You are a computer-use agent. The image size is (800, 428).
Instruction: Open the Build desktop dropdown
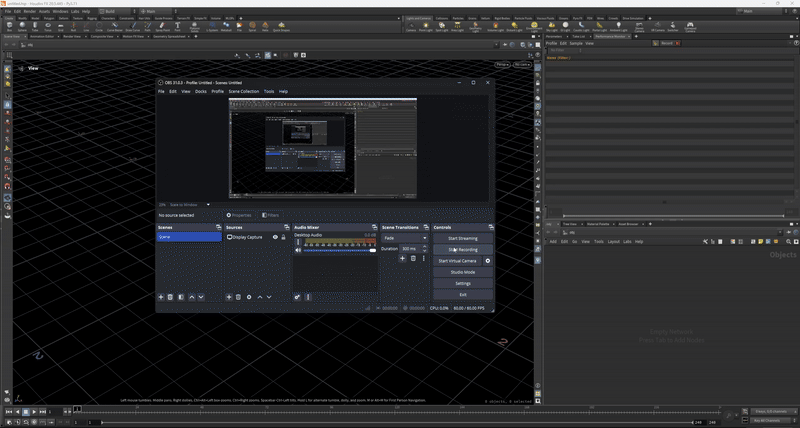(x=117, y=11)
